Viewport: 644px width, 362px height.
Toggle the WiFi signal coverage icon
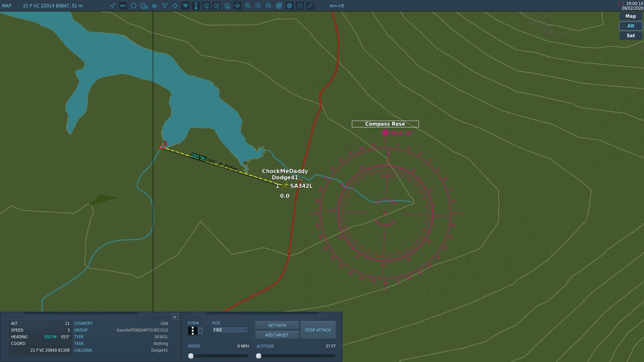pyautogui.click(x=185, y=6)
